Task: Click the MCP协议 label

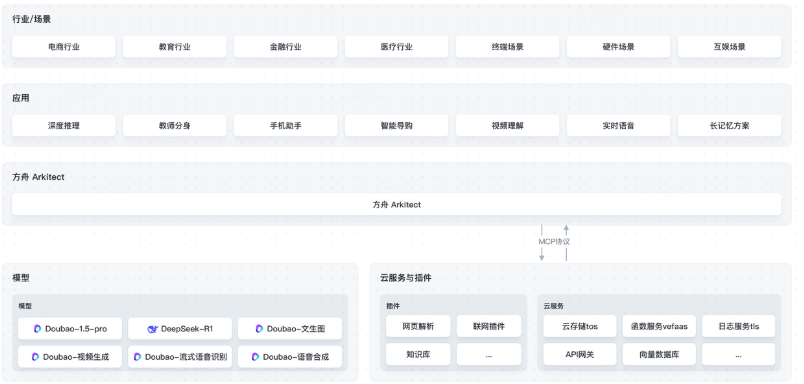Action: [x=554, y=241]
